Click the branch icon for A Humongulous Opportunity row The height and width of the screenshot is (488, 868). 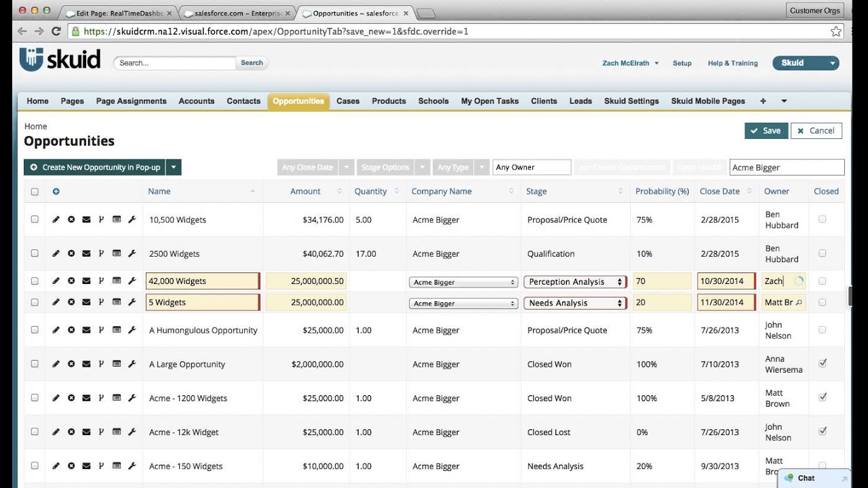coord(101,330)
